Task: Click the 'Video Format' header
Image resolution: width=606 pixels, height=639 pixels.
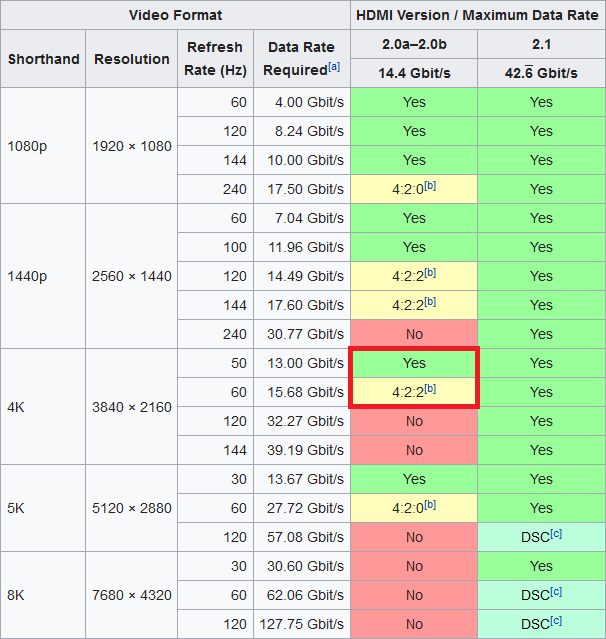Action: click(175, 15)
